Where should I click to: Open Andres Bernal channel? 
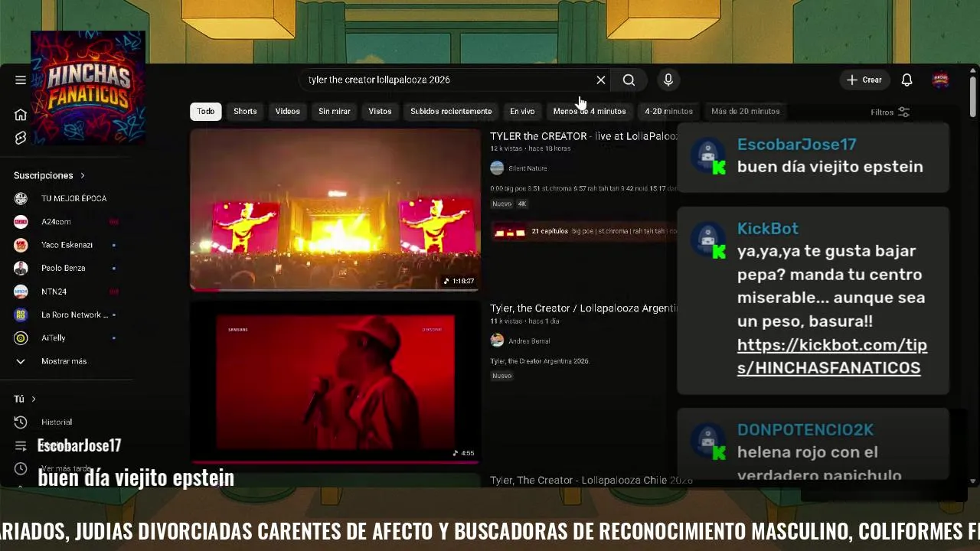[529, 341]
